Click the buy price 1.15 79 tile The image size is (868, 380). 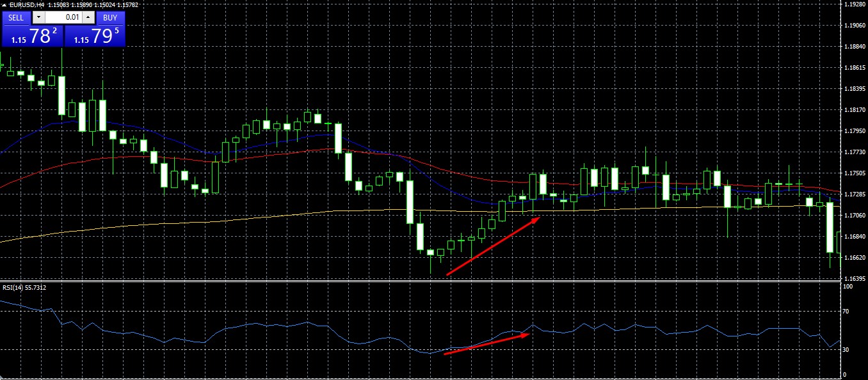tap(95, 36)
